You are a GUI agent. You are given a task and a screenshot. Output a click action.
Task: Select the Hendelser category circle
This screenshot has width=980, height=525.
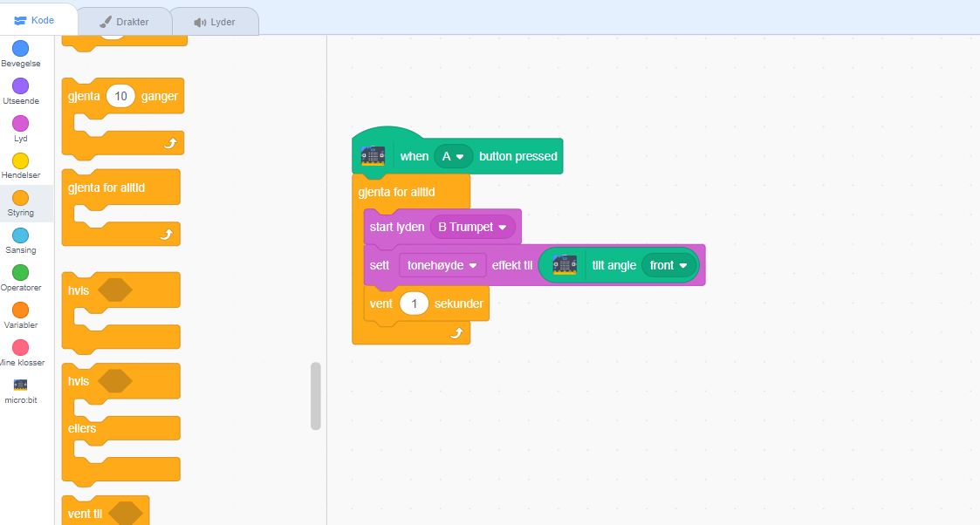point(21,161)
